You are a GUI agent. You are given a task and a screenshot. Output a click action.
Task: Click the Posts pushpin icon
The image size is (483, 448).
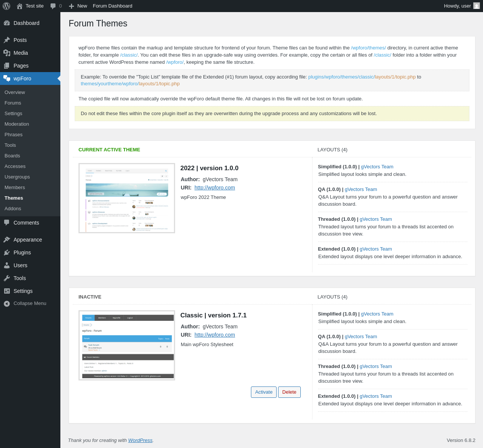pyautogui.click(x=7, y=40)
